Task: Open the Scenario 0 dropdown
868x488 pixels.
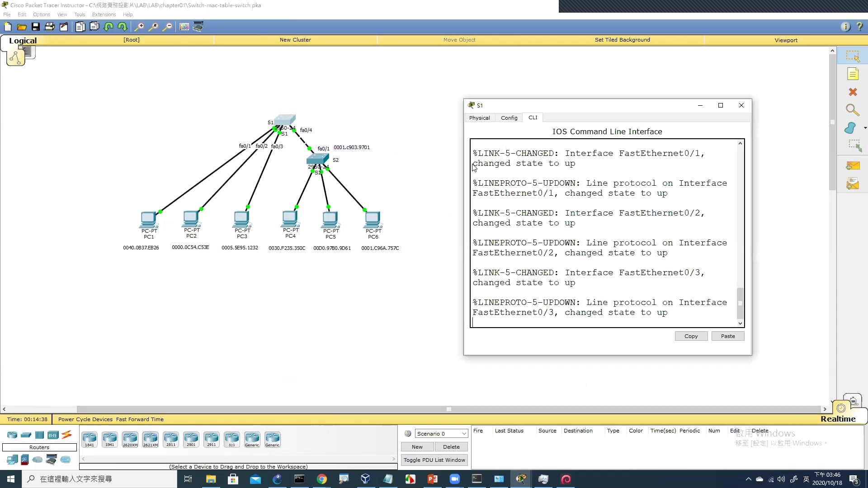Action: click(x=441, y=433)
